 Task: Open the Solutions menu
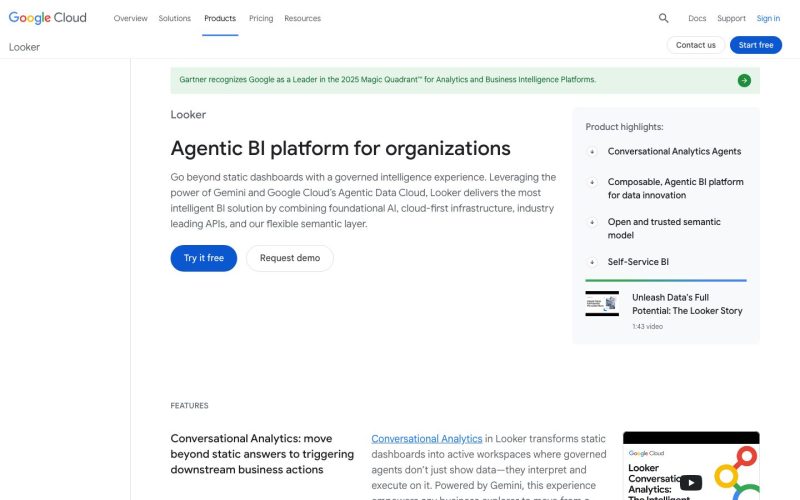pyautogui.click(x=174, y=18)
